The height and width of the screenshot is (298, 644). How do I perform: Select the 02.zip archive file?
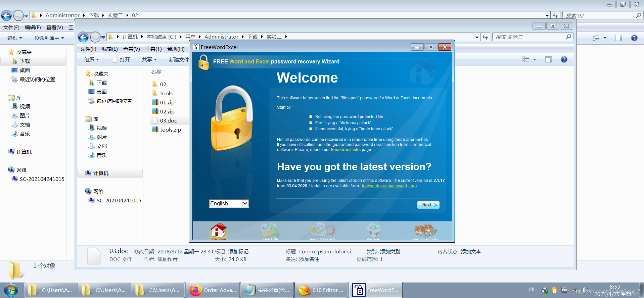163,111
